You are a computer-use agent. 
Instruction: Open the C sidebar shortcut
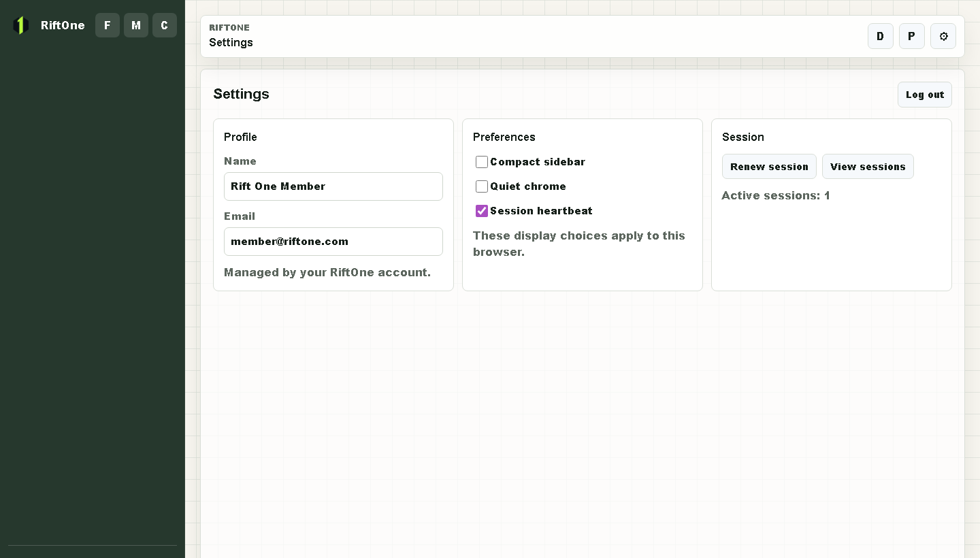click(165, 25)
